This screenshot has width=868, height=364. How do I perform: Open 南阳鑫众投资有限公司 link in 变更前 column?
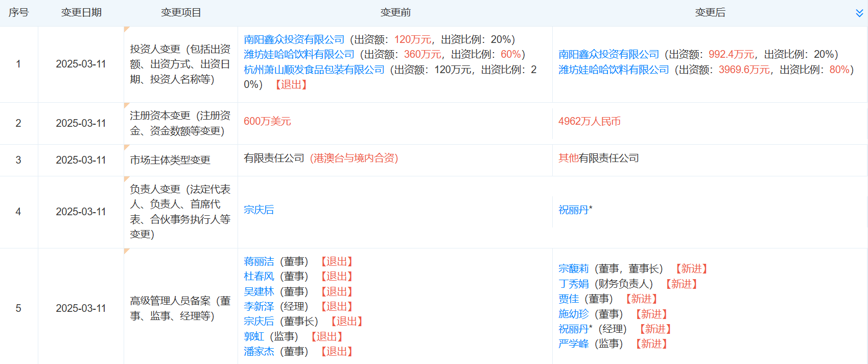pos(294,39)
